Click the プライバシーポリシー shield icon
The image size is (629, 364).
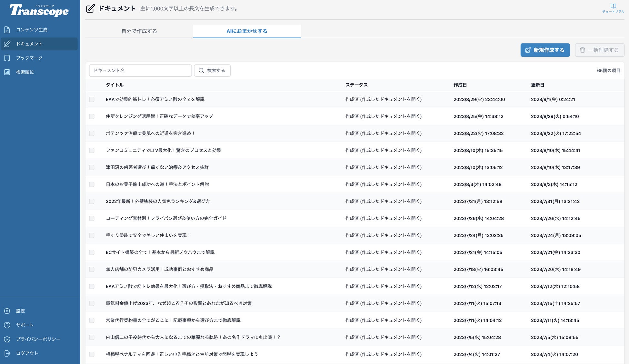(7, 339)
